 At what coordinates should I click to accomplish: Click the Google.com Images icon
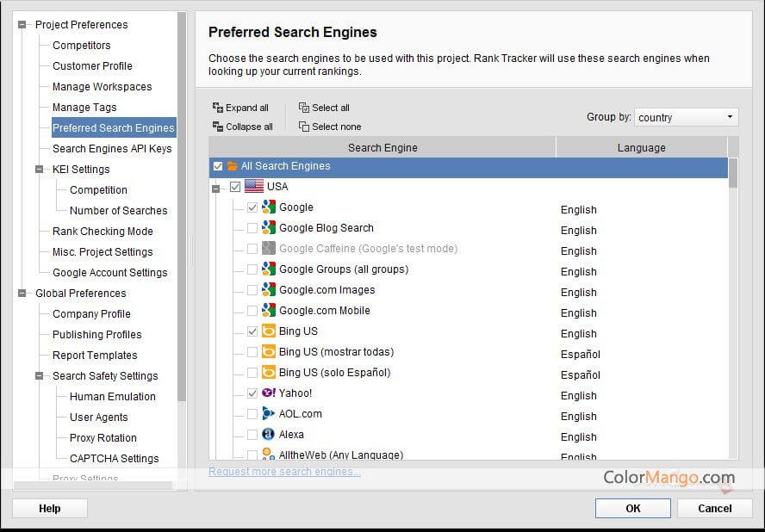[269, 290]
